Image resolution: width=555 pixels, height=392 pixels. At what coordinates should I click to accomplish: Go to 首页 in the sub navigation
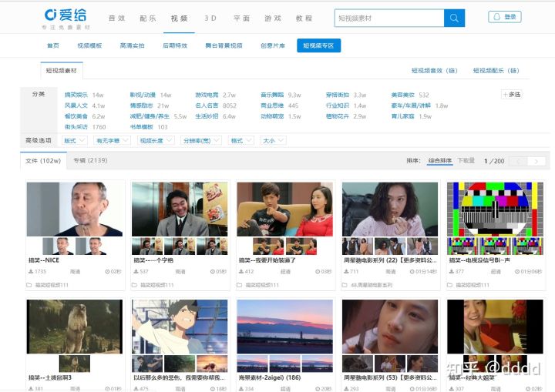[x=53, y=45]
